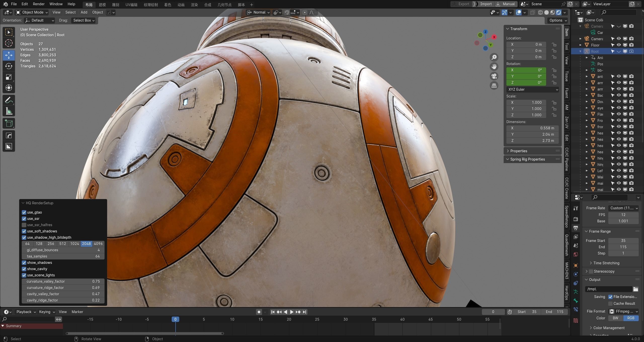Uncheck show_cavity checkbox
Image resolution: width=644 pixels, height=342 pixels.
(24, 269)
